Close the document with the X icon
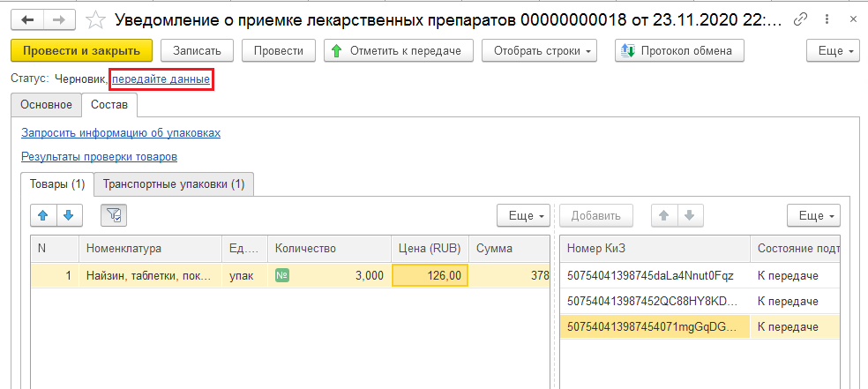The height and width of the screenshot is (389, 868). coord(853,20)
